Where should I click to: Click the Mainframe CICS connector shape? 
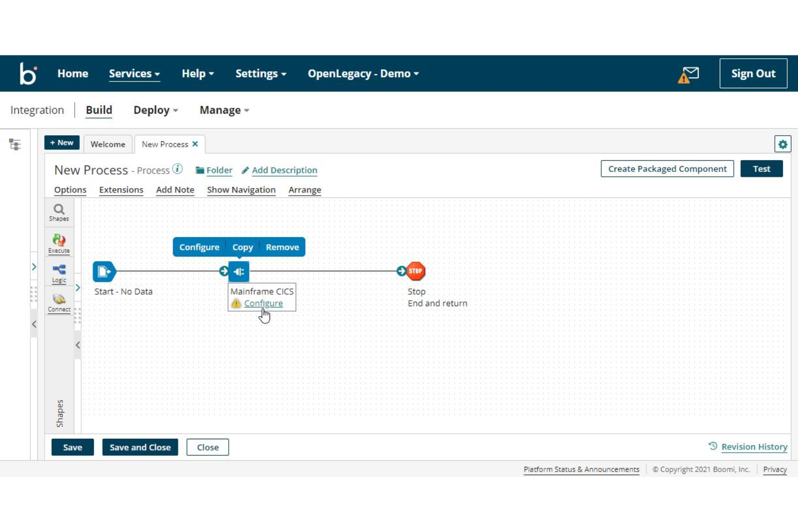[239, 272]
